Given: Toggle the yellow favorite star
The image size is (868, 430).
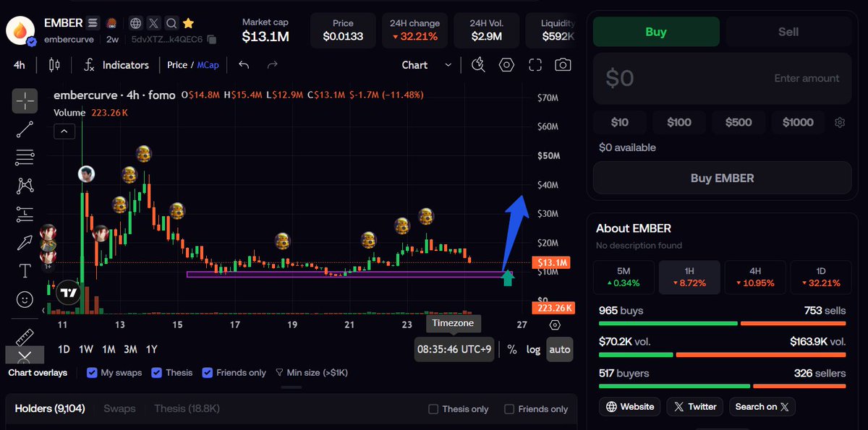Looking at the screenshot, I should (x=188, y=23).
